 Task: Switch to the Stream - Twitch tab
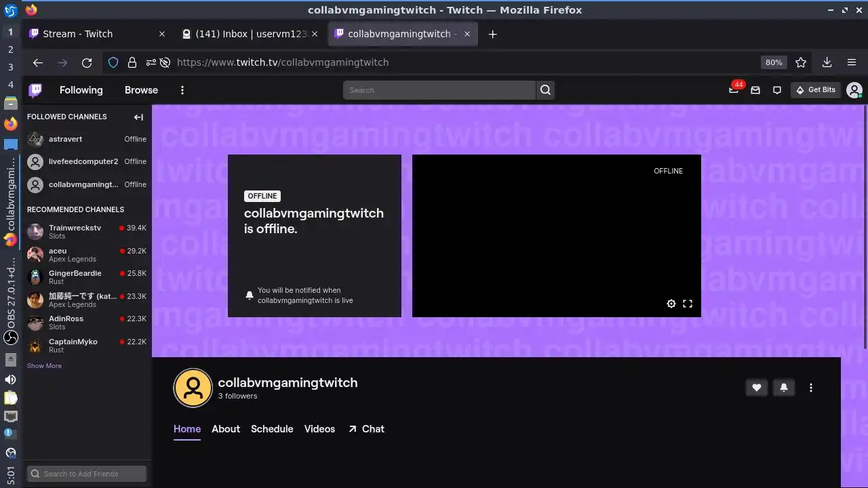click(98, 34)
